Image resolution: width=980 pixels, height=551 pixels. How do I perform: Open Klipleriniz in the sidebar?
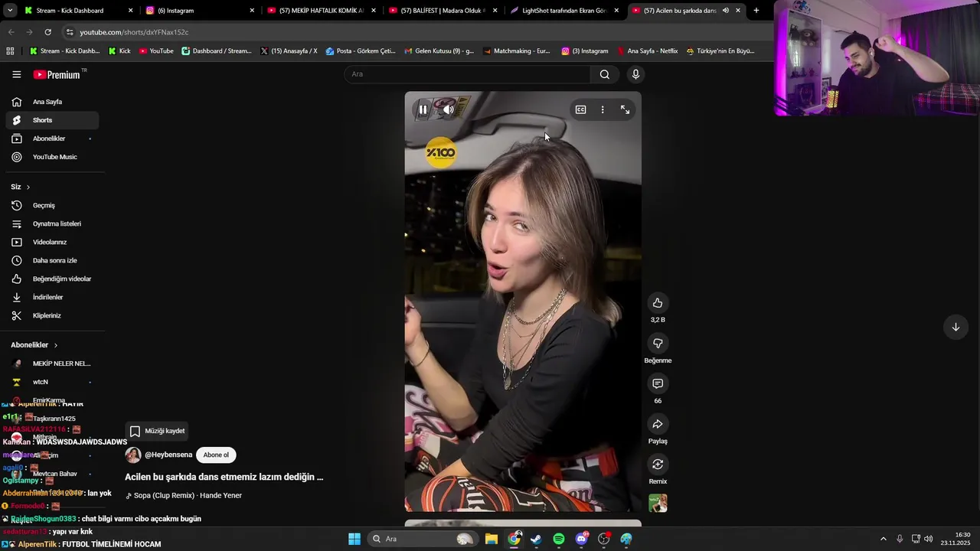[52, 315]
